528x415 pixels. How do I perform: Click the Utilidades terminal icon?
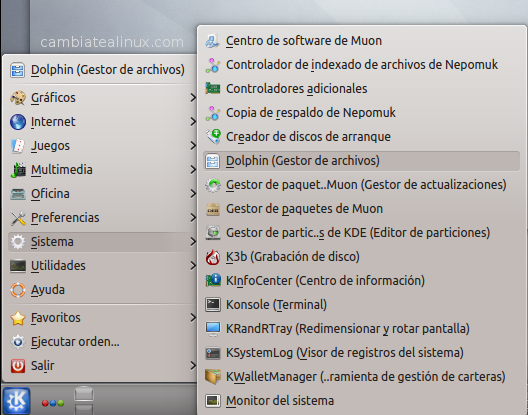(18, 266)
